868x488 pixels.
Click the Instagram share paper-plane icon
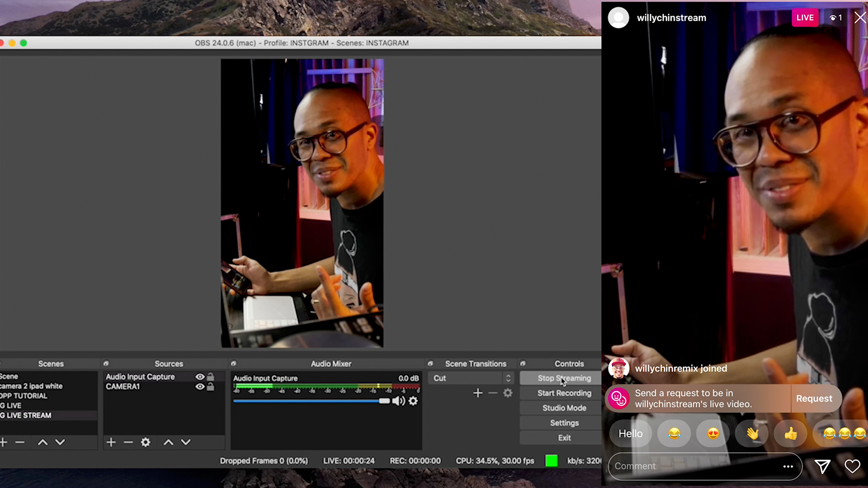pos(822,466)
